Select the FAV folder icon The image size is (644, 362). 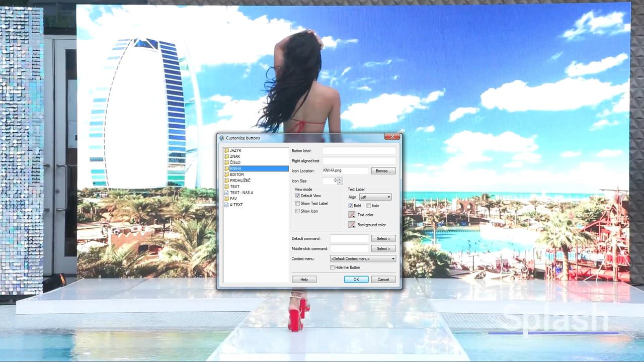[226, 199]
